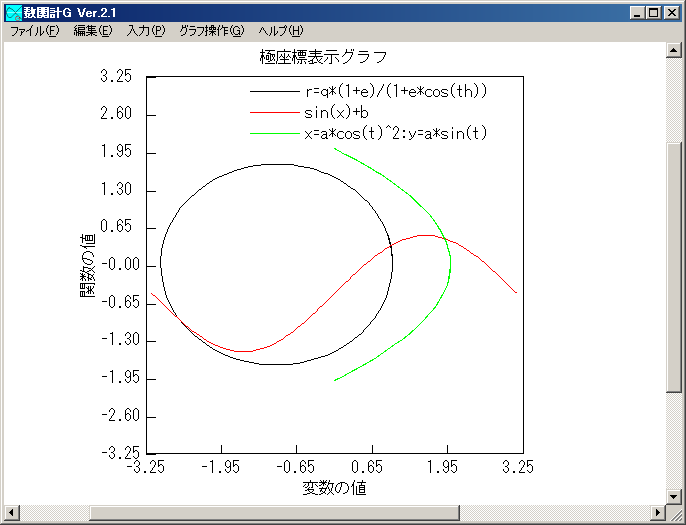Maximize the 数園計G window

(655, 13)
